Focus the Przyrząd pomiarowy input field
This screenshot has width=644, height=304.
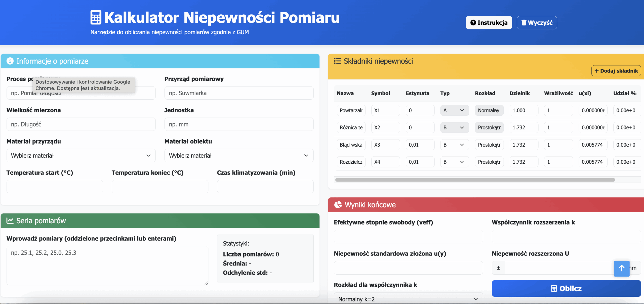coord(239,93)
